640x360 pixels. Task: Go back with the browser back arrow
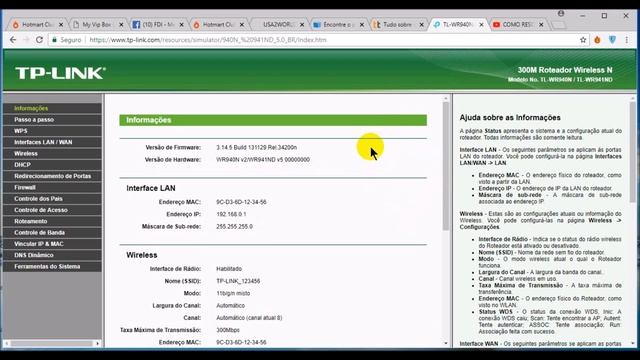click(x=13, y=40)
